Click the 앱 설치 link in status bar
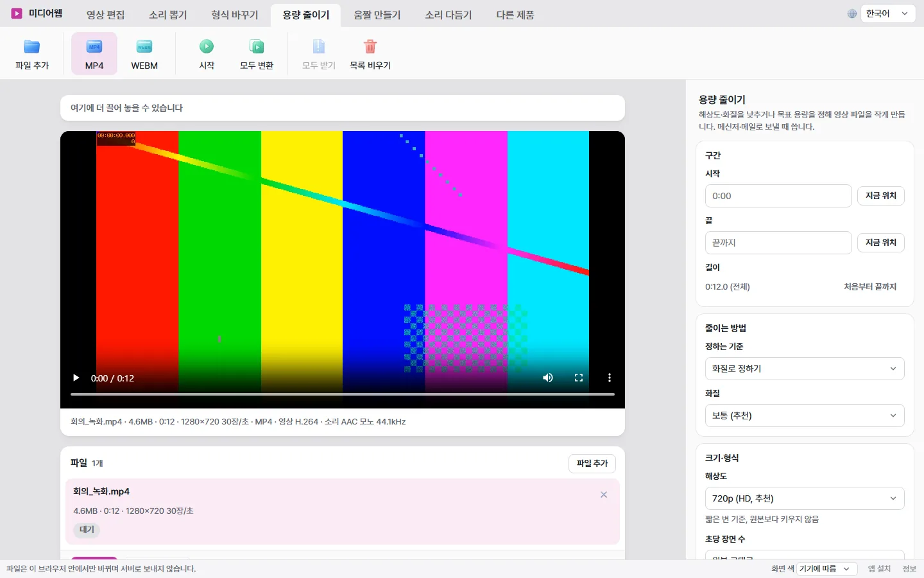The width and height of the screenshot is (924, 578). 880,569
